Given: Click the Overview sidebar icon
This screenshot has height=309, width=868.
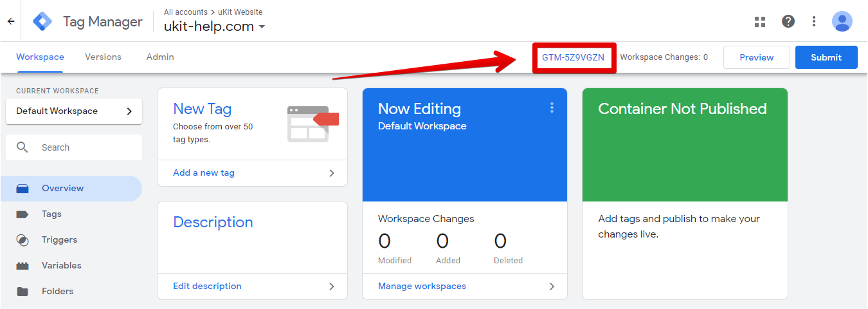Looking at the screenshot, I should 23,189.
